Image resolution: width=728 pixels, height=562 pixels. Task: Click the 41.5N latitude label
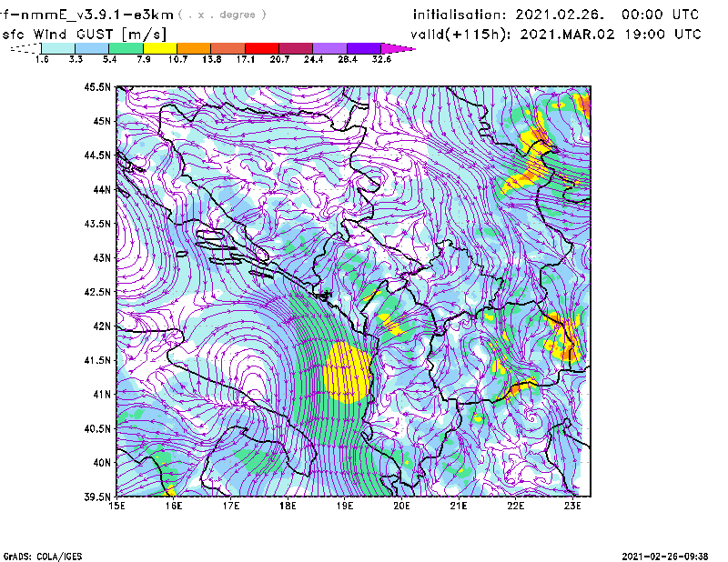click(x=97, y=360)
